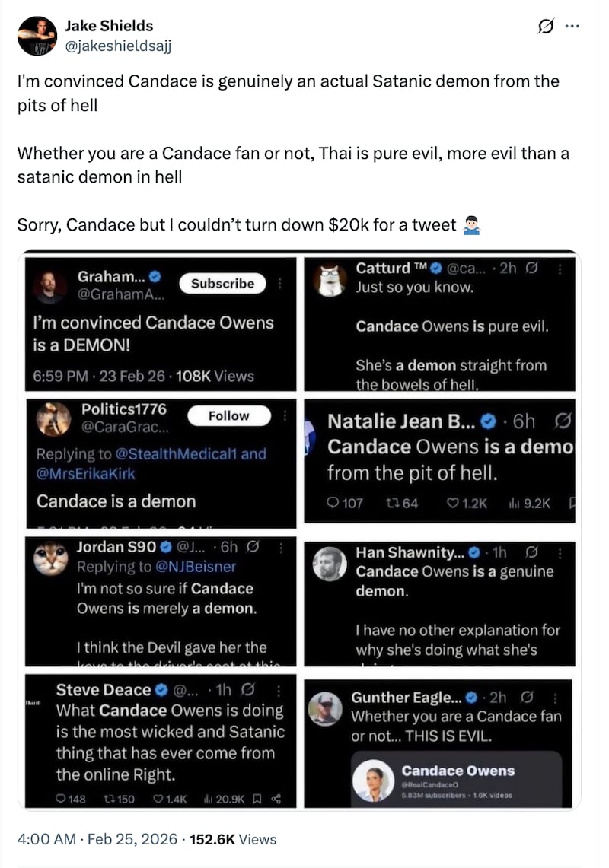Toggle the bookmark icon on Steve Deace's tweet
609x868 pixels.
pyautogui.click(x=257, y=799)
